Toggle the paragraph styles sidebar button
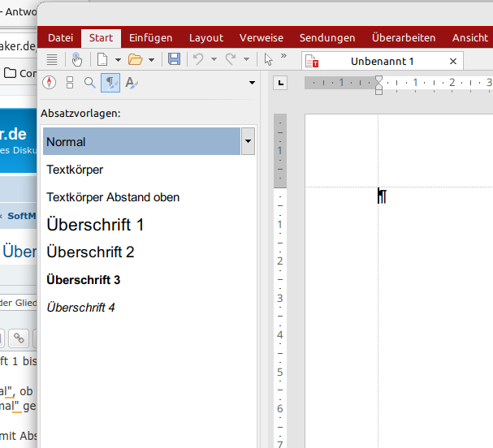493x448 pixels. tap(110, 82)
